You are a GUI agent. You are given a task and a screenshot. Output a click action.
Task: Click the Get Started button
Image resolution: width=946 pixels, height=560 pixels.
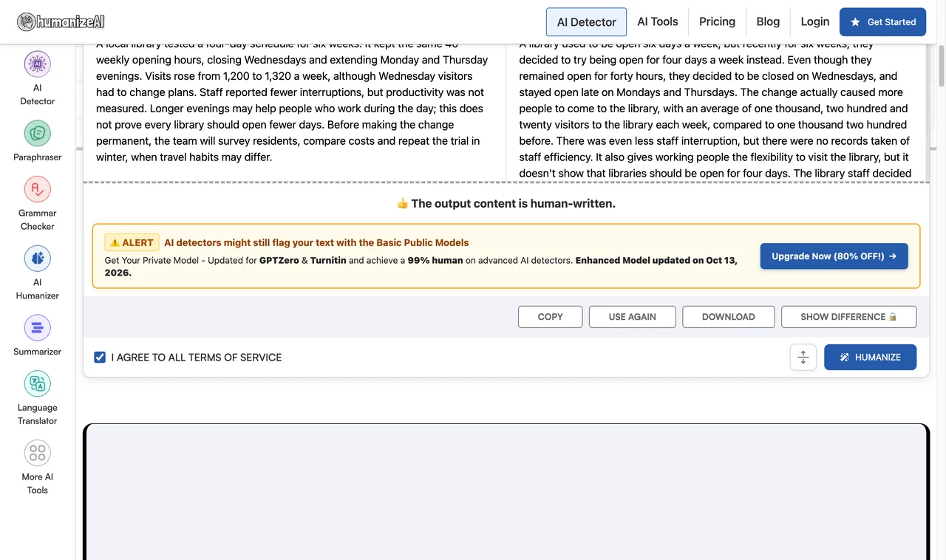point(882,22)
